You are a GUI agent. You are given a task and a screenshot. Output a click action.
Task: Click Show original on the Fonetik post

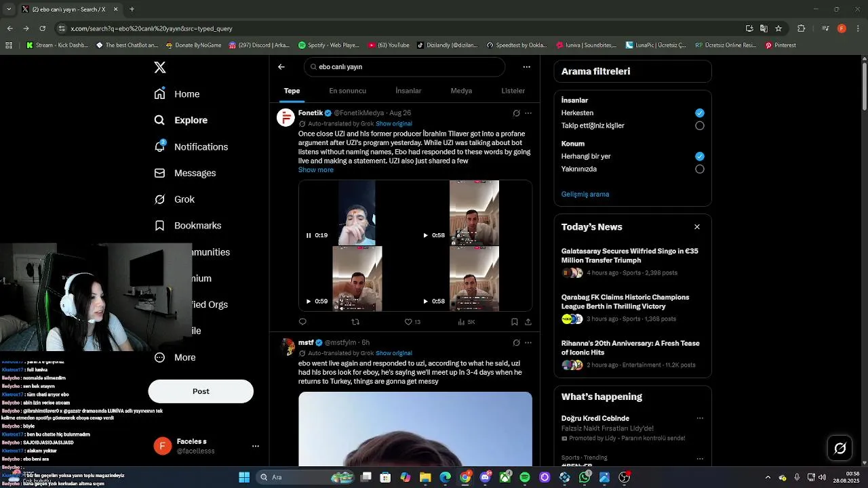(394, 124)
